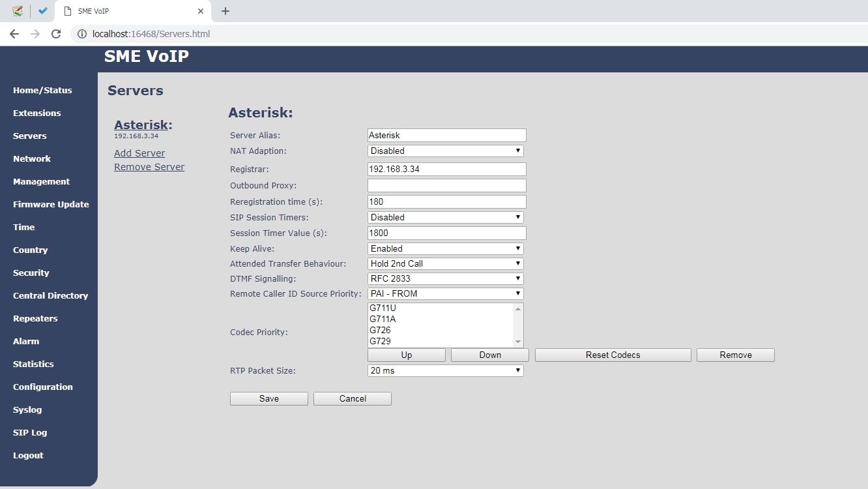This screenshot has width=868, height=489.
Task: Open Extensions in sidebar
Action: click(37, 113)
